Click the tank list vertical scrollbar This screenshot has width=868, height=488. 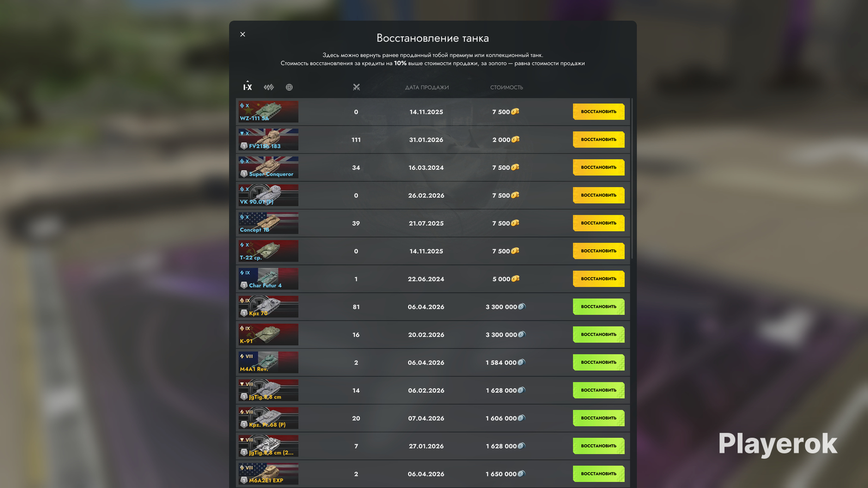(x=632, y=179)
